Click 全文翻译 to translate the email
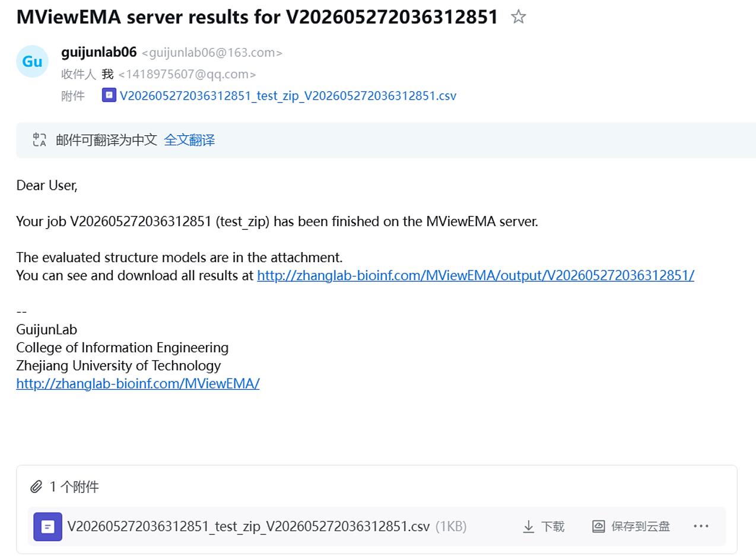The width and height of the screenshot is (756, 560). pos(189,140)
